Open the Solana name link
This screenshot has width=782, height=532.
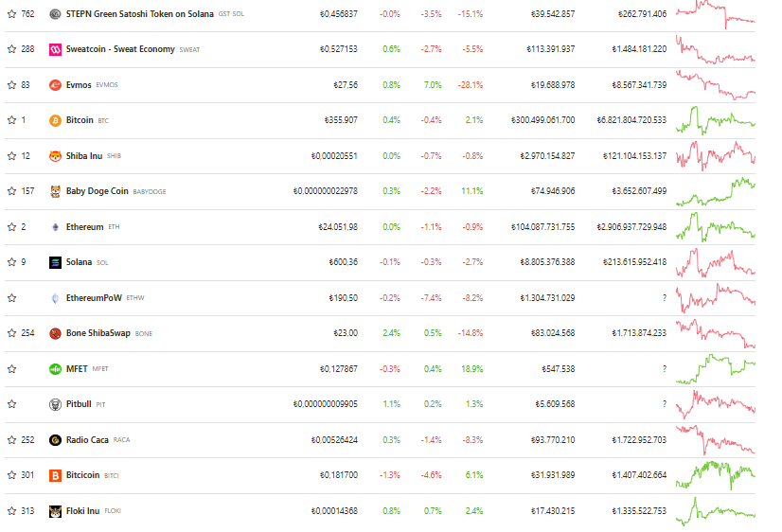[x=80, y=262]
